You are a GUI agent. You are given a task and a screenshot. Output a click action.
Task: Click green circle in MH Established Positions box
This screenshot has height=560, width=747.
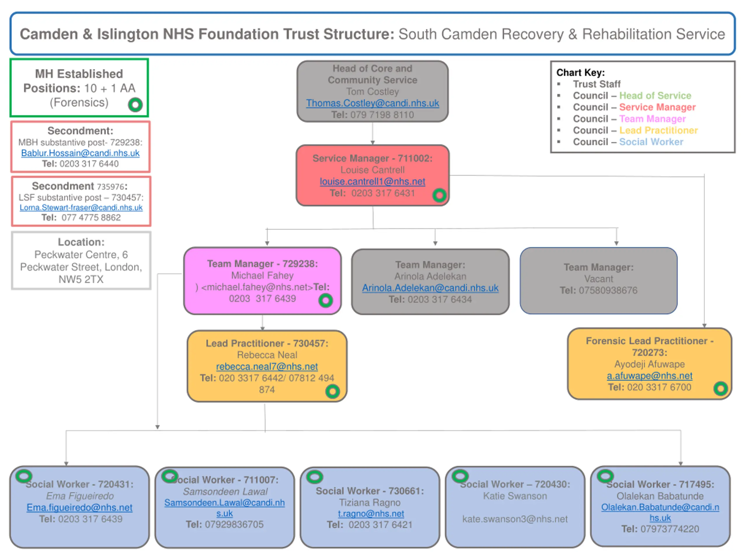tap(135, 105)
